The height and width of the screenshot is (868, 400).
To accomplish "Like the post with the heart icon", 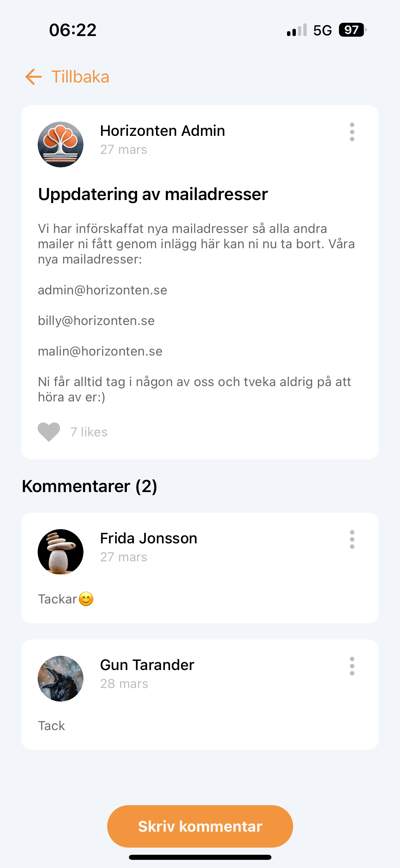I will pyautogui.click(x=49, y=432).
